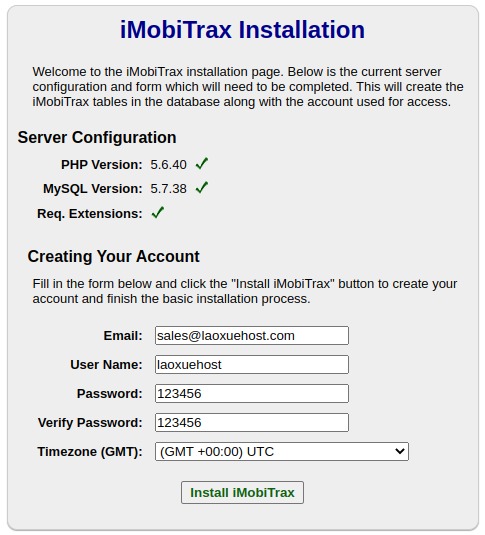Click the Email label
Image resolution: width=485 pixels, height=535 pixels.
click(x=123, y=336)
